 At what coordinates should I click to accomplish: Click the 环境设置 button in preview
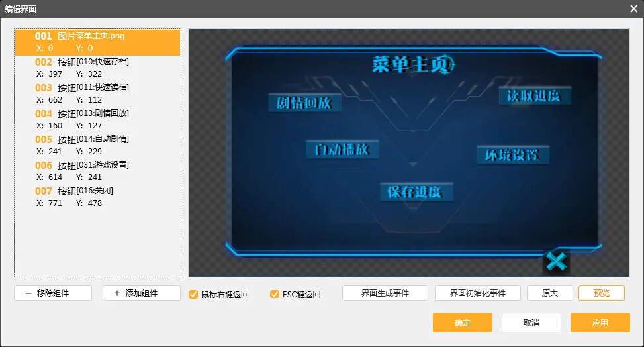pyautogui.click(x=512, y=155)
